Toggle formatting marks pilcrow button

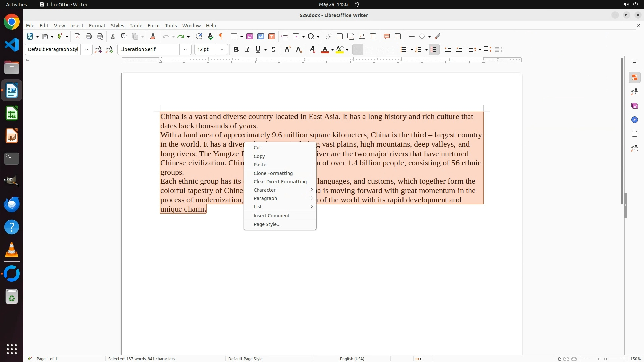tap(221, 36)
